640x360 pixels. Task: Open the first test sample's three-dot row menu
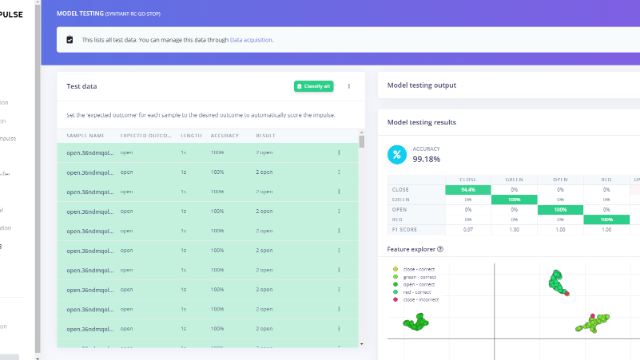pos(339,152)
